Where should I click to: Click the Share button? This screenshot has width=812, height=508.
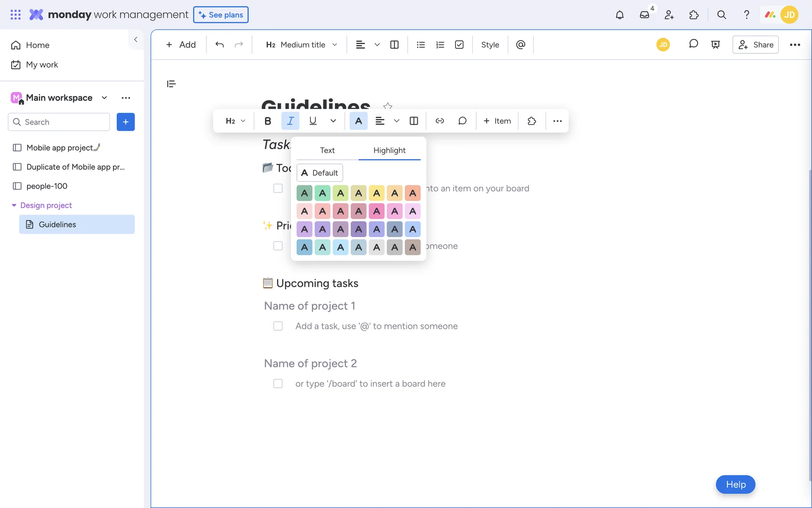(755, 45)
